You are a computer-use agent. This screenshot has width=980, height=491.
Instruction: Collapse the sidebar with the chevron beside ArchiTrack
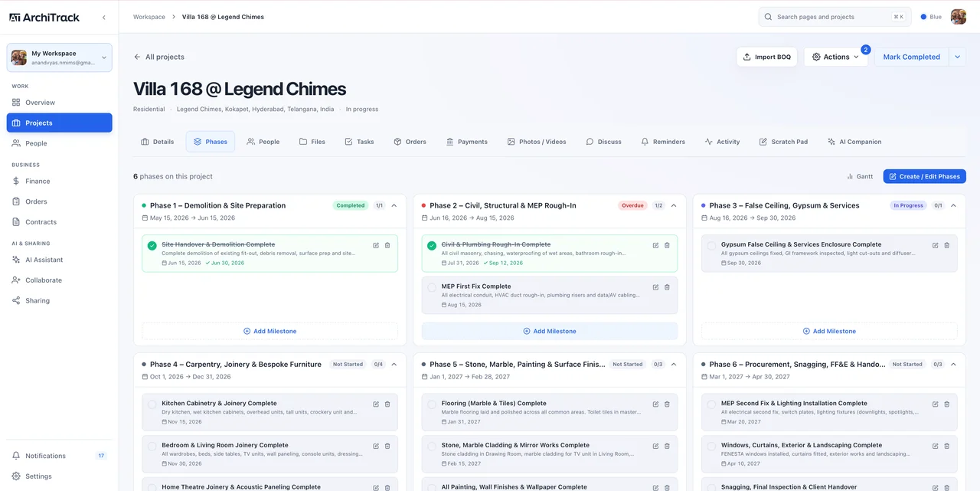click(104, 17)
